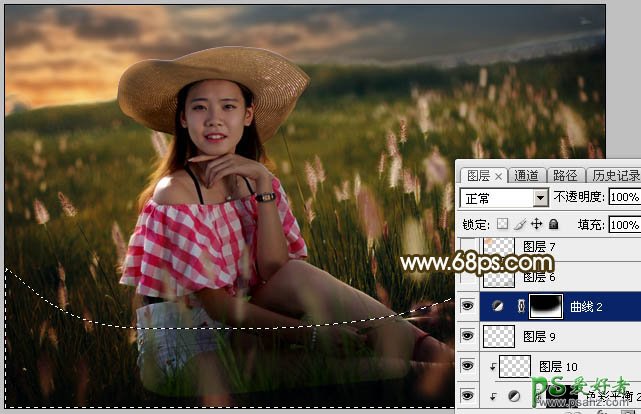This screenshot has width=641, height=414.
Task: Close the 图层 panel tab with x
Action: (499, 175)
